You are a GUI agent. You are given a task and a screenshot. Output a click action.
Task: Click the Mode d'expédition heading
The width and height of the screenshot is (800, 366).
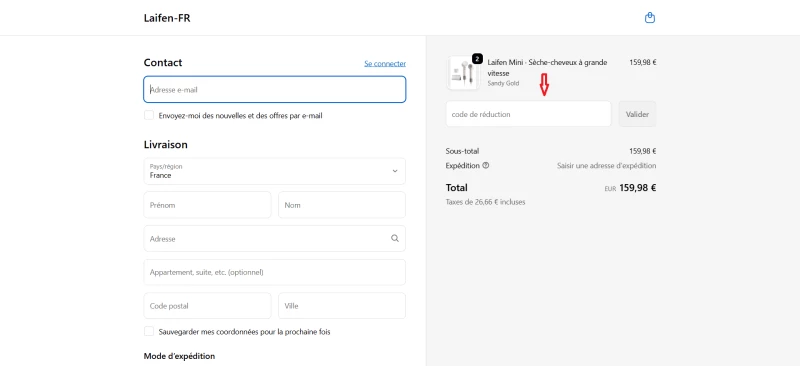tap(180, 356)
